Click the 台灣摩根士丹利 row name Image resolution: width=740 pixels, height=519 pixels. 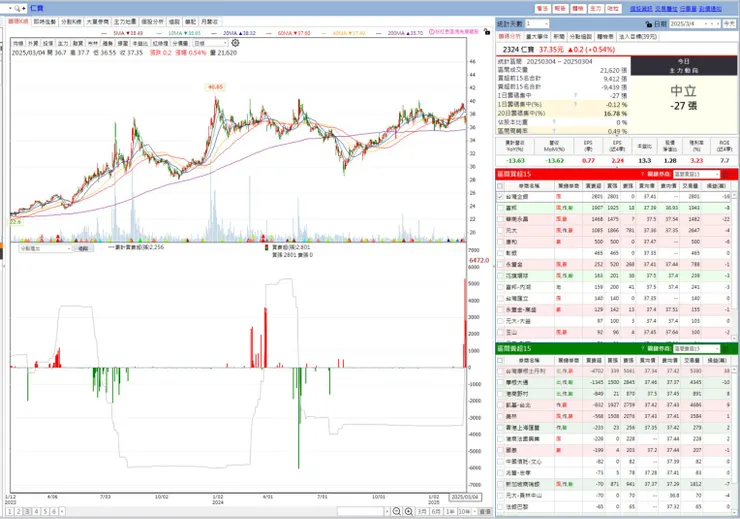point(525,371)
